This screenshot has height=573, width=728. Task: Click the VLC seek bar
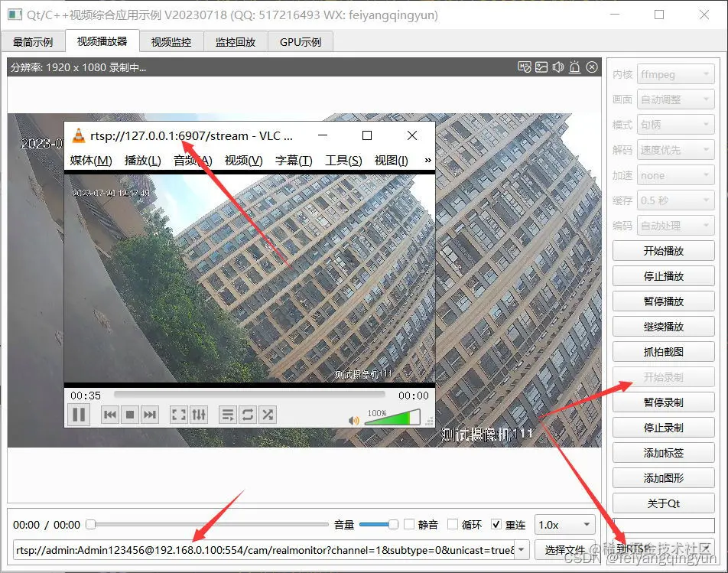click(x=249, y=394)
